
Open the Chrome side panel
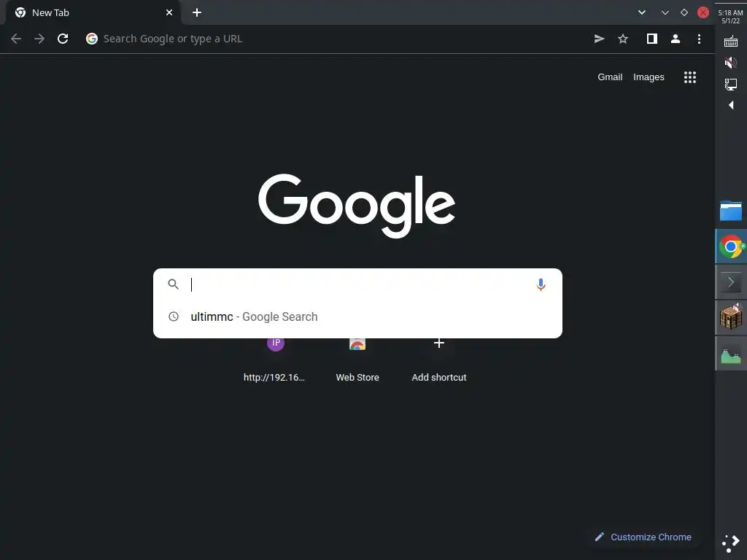(x=651, y=39)
